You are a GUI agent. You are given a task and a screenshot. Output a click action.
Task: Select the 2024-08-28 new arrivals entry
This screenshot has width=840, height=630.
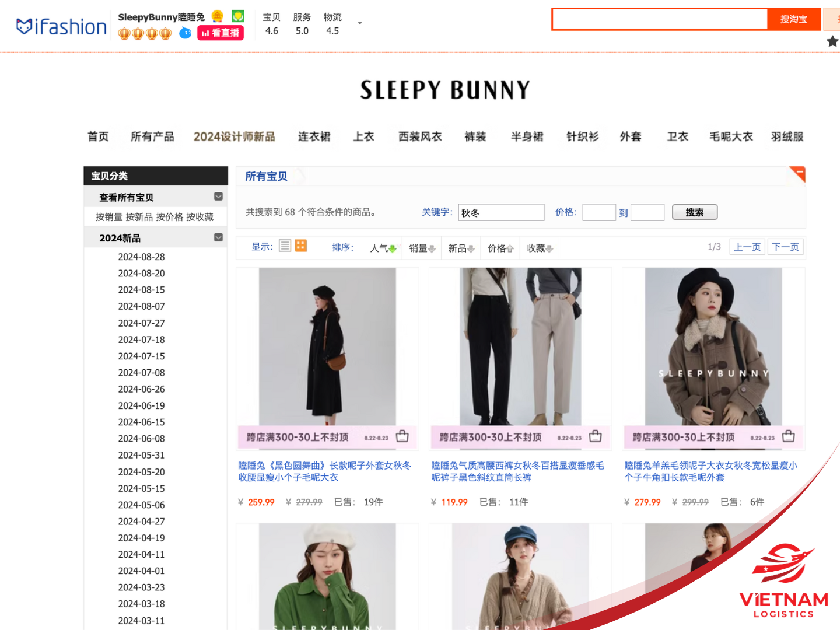(142, 257)
